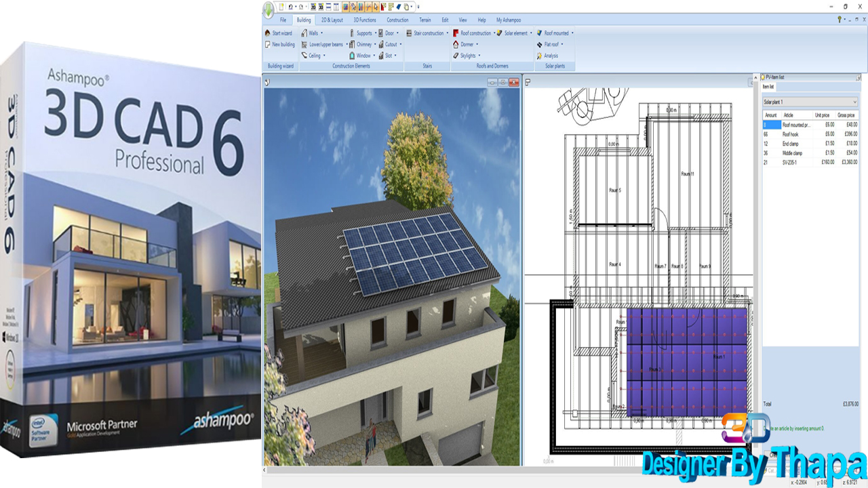Select the Supports tool icon
The width and height of the screenshot is (868, 488).
pyautogui.click(x=352, y=33)
